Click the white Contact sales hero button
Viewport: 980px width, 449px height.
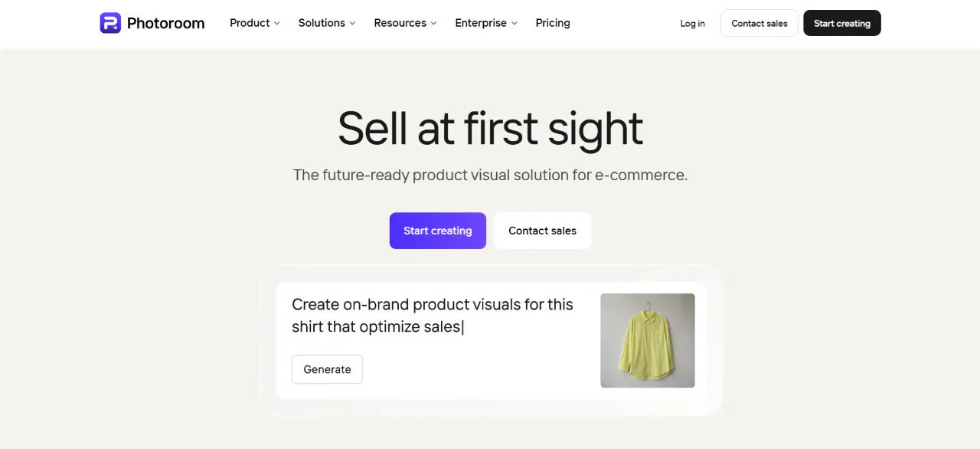click(x=542, y=231)
